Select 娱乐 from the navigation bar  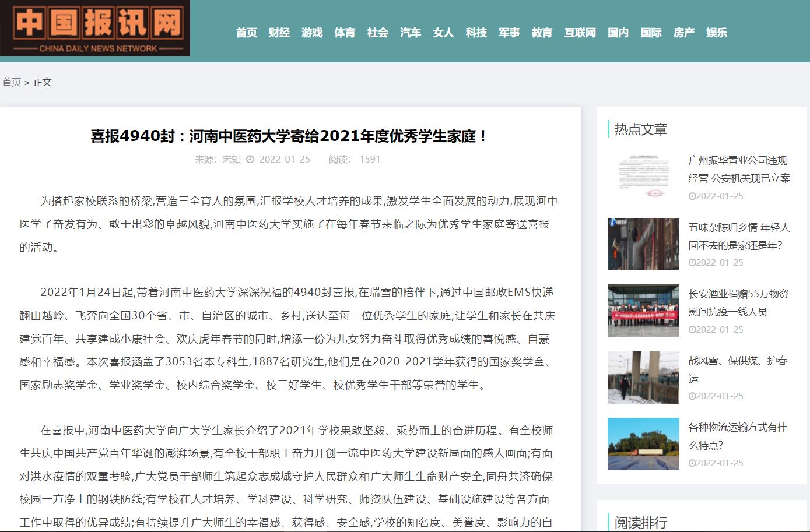717,33
